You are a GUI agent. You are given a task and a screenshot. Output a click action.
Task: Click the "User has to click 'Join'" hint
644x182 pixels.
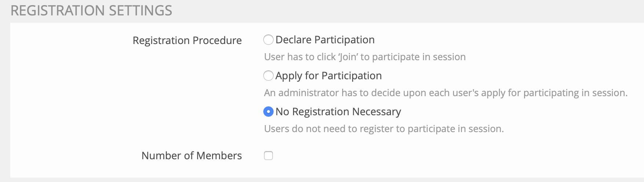(x=365, y=57)
